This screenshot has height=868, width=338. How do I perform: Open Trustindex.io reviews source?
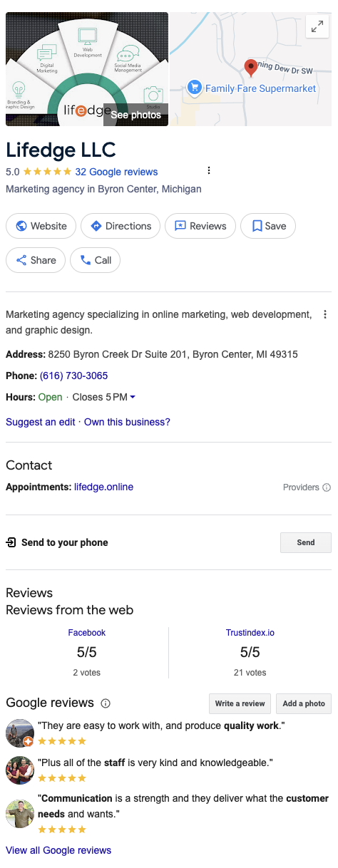point(250,632)
